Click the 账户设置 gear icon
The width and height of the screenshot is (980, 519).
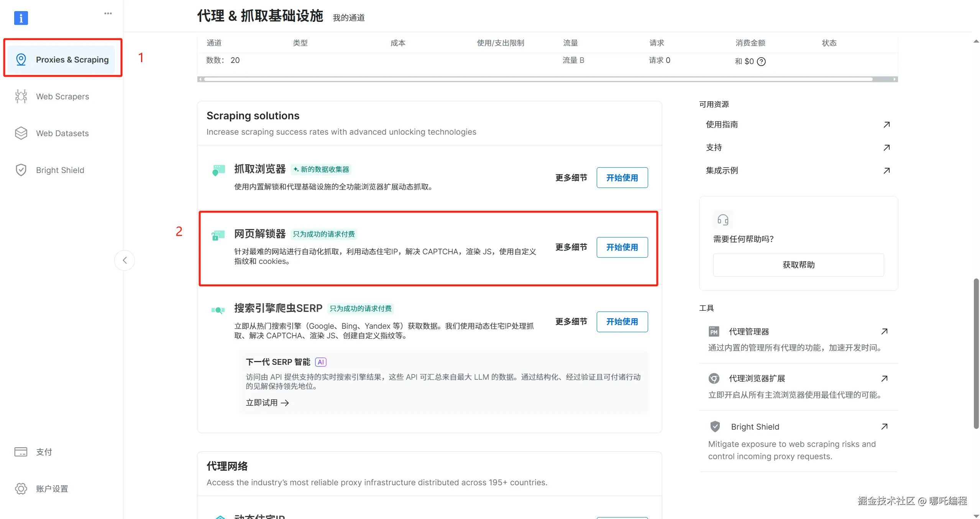point(21,488)
